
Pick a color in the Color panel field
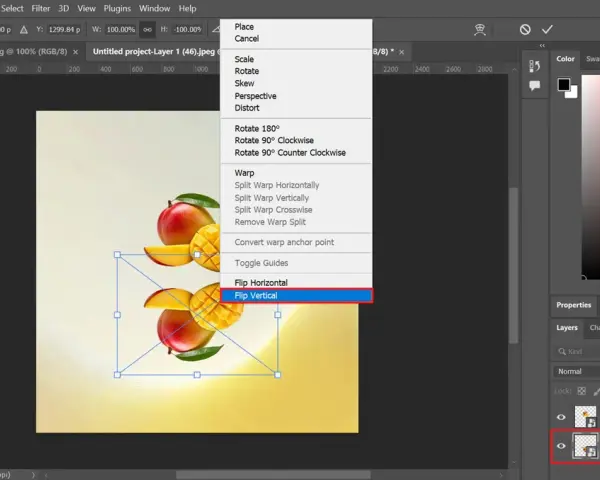[x=590, y=176]
